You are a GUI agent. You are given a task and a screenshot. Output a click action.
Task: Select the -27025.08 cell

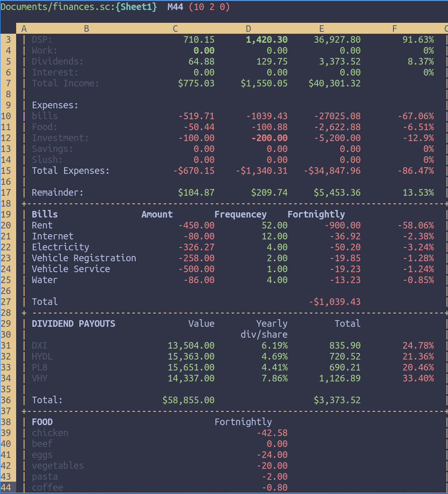337,116
